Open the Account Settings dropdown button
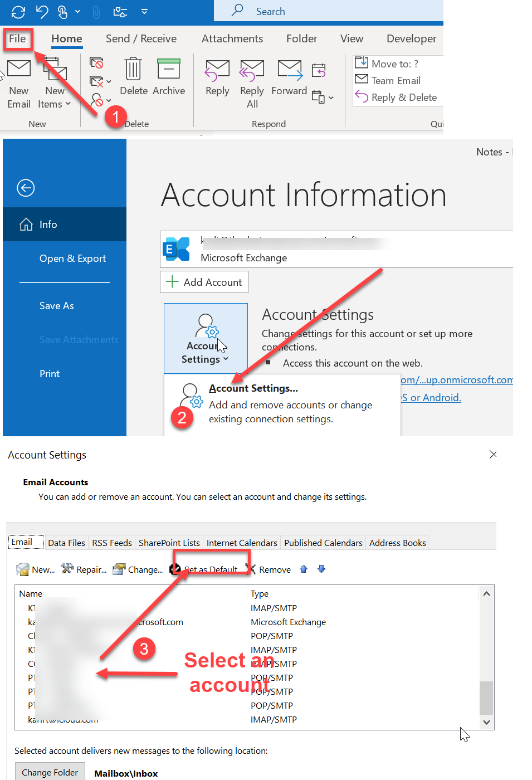 click(x=206, y=338)
